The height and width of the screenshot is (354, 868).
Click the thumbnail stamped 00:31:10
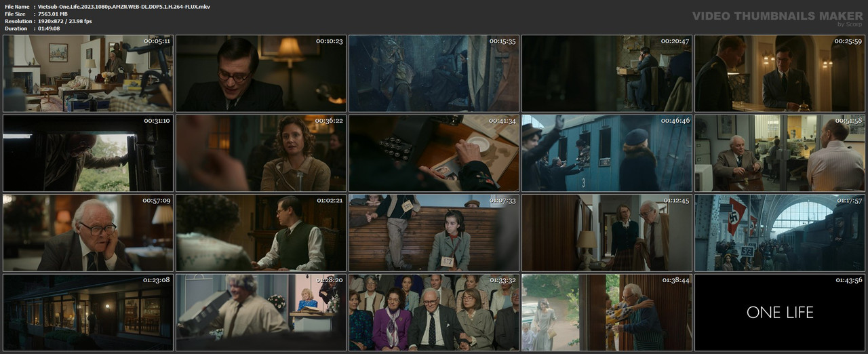point(88,153)
